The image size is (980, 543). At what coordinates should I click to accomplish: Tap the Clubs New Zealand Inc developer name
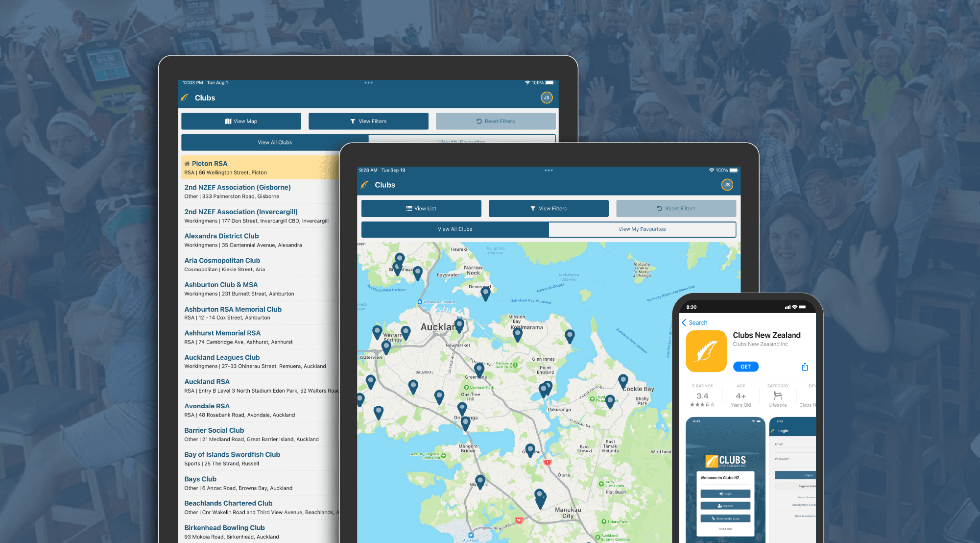click(760, 344)
